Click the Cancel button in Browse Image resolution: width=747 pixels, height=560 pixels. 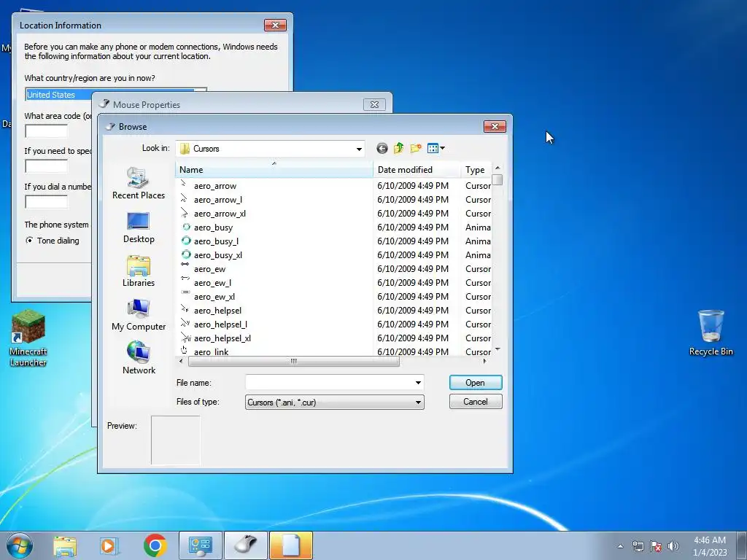476,402
